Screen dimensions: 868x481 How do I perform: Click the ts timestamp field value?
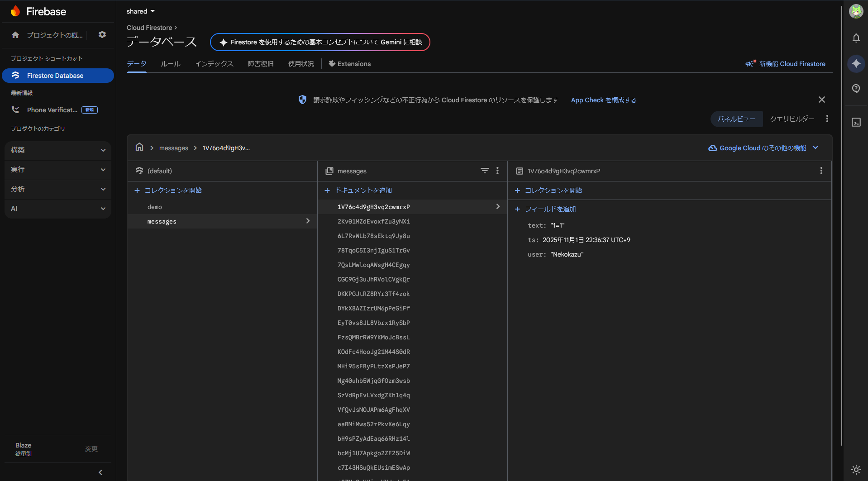point(587,240)
